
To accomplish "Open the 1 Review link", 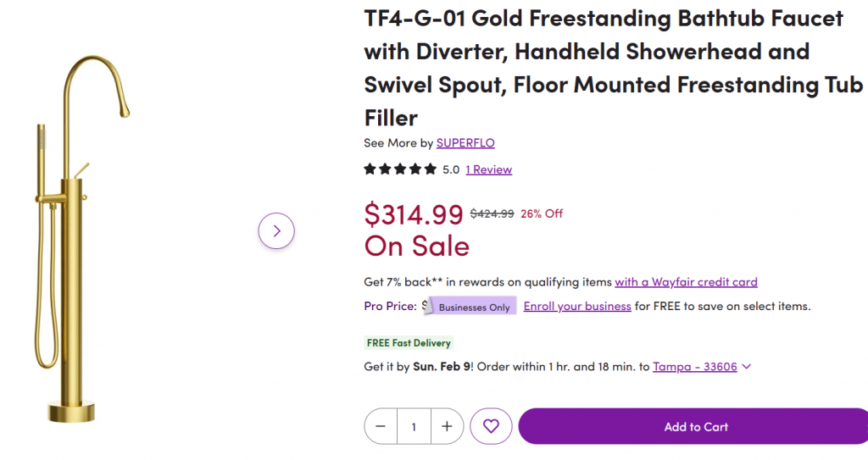I will point(488,169).
